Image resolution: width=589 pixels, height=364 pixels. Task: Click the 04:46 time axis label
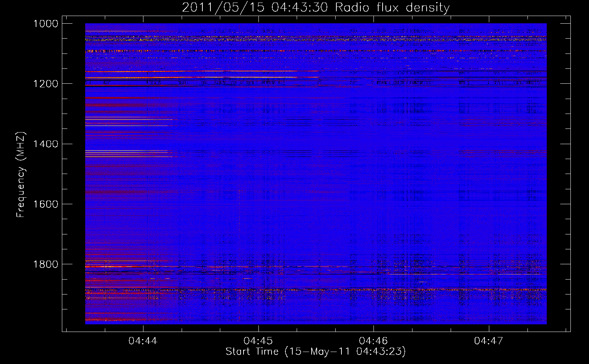tap(373, 341)
